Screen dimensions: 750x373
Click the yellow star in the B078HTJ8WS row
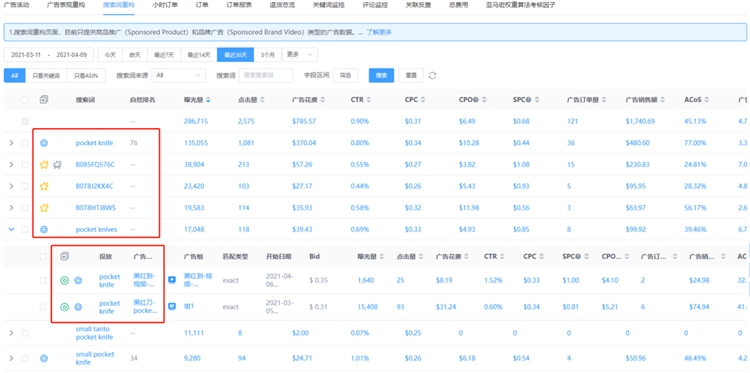(x=44, y=208)
